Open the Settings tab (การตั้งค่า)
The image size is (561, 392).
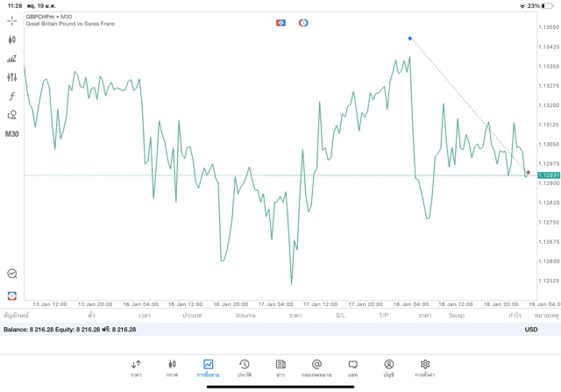pos(425,367)
